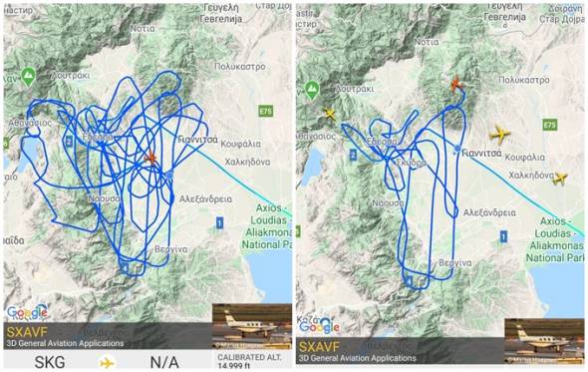Open aircraft photo thumbnail in left panel
Viewport: 588px width, 372px height.
[252, 326]
